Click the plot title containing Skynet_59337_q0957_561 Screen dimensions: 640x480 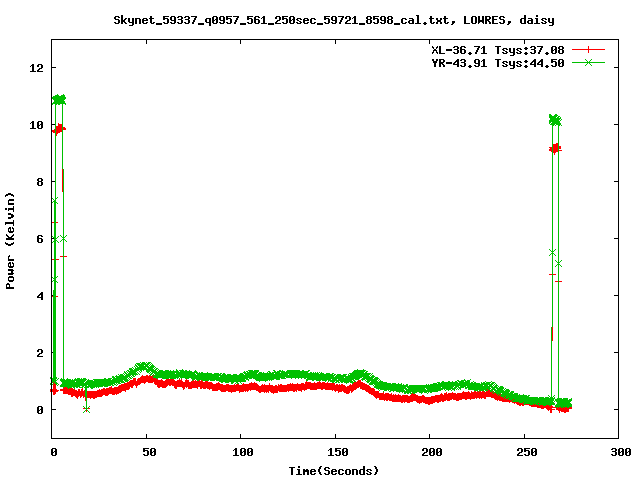[333, 20]
